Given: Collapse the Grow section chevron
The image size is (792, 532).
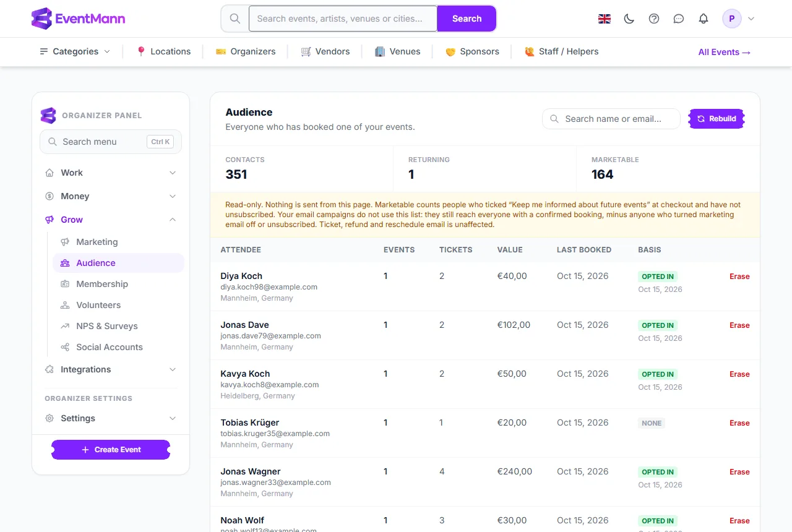Looking at the screenshot, I should click(x=173, y=220).
